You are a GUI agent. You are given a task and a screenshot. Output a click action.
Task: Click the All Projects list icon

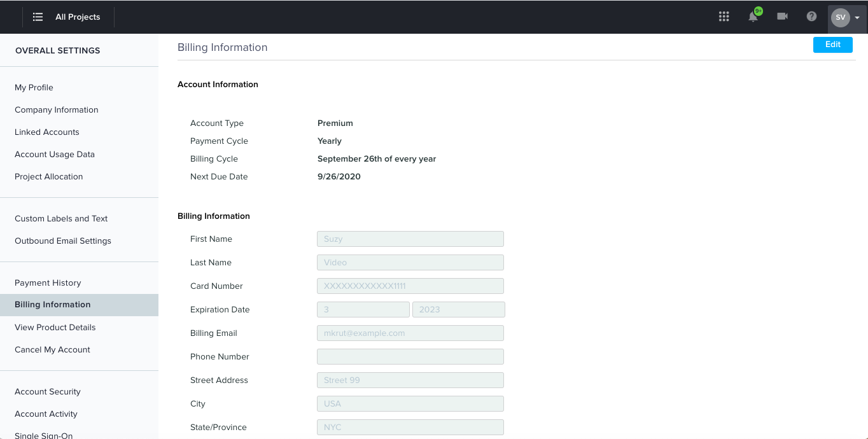(x=38, y=17)
